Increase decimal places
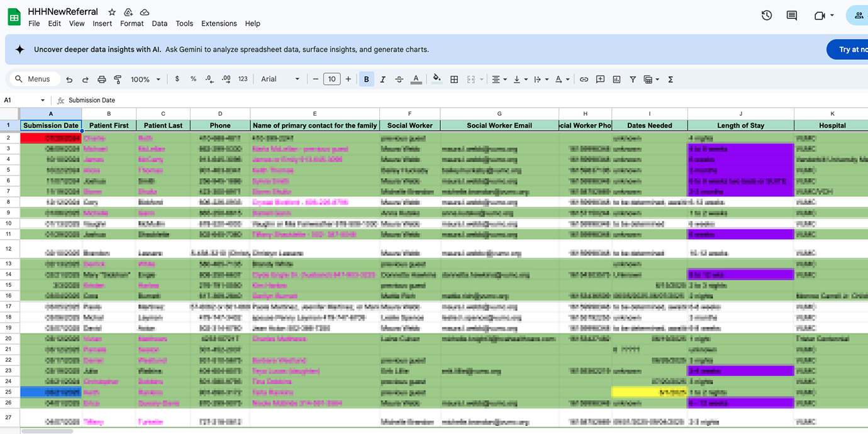The width and height of the screenshot is (868, 434). [x=226, y=79]
